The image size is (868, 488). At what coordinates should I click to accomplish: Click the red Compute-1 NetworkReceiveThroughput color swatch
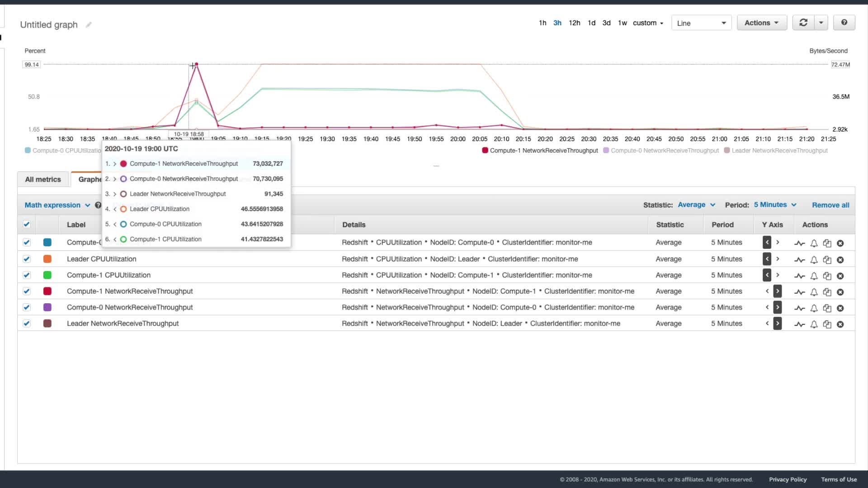pos(47,291)
